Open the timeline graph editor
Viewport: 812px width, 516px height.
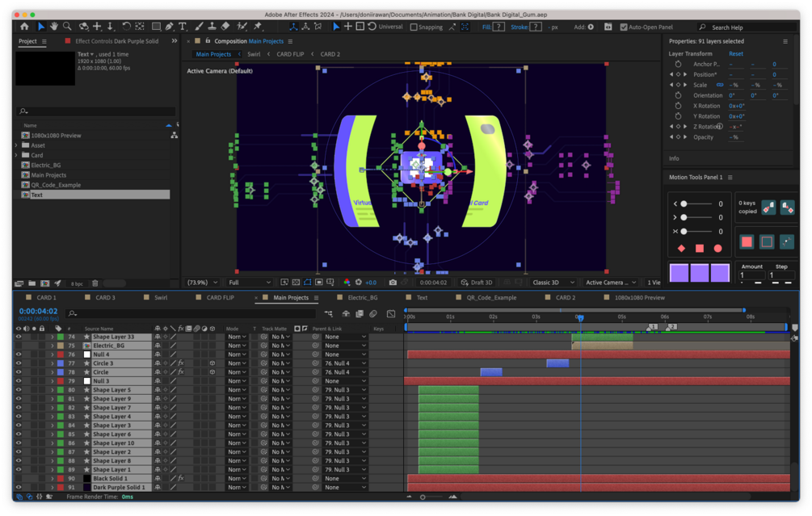[x=391, y=313]
